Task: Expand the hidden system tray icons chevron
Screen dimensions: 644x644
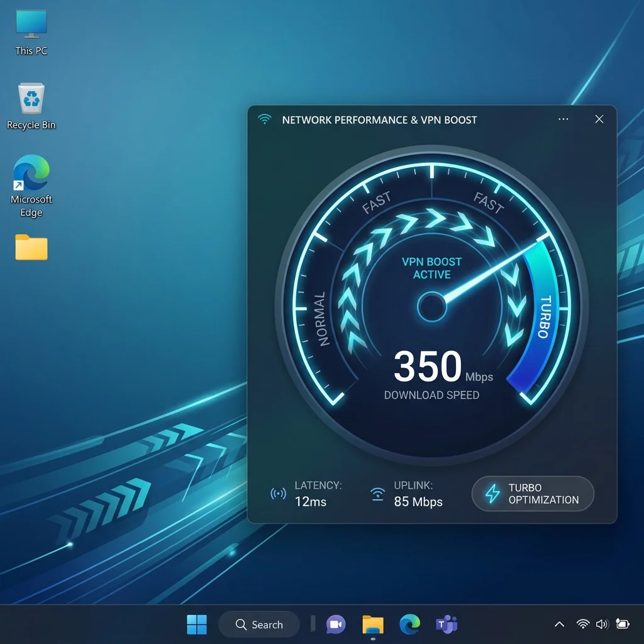Action: (559, 625)
